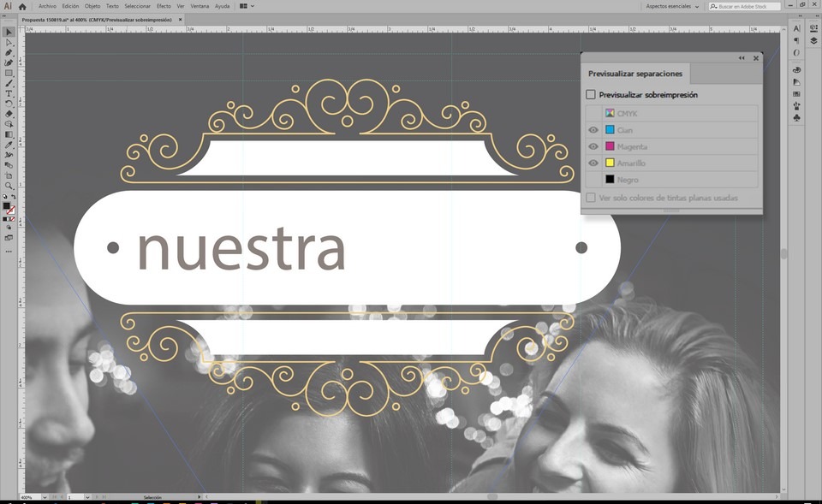The height and width of the screenshot is (504, 822).
Task: Select the Gradient tool
Action: [x=9, y=134]
